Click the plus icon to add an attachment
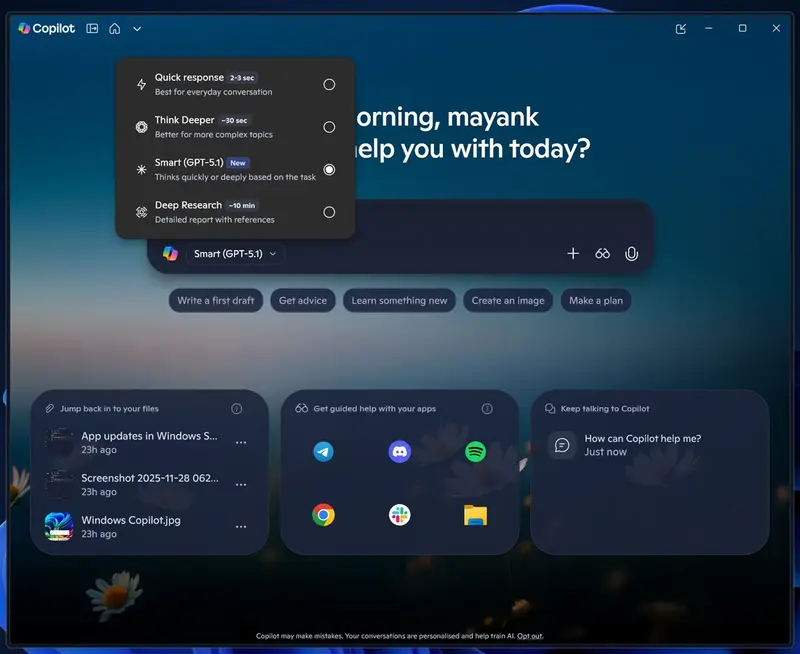The image size is (800, 654). pyautogui.click(x=573, y=254)
